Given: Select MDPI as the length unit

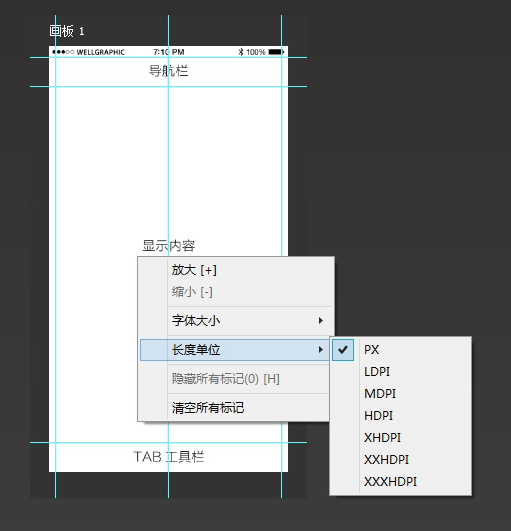Looking at the screenshot, I should pos(401,394).
